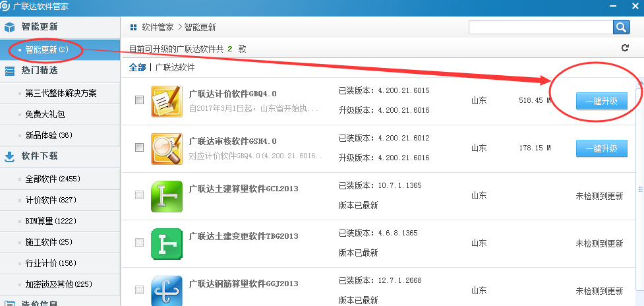The height and width of the screenshot is (306, 644).
Task: Check the box for 广联达审核软件GSH4.0
Action: (x=140, y=148)
